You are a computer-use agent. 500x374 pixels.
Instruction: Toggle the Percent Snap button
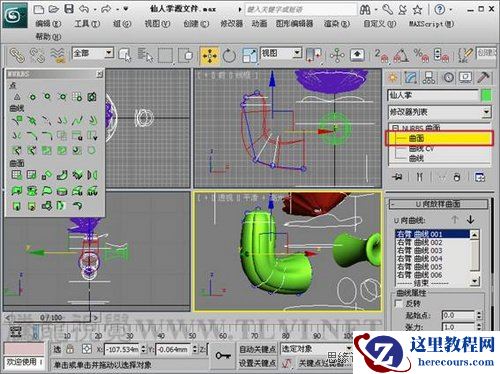click(421, 55)
